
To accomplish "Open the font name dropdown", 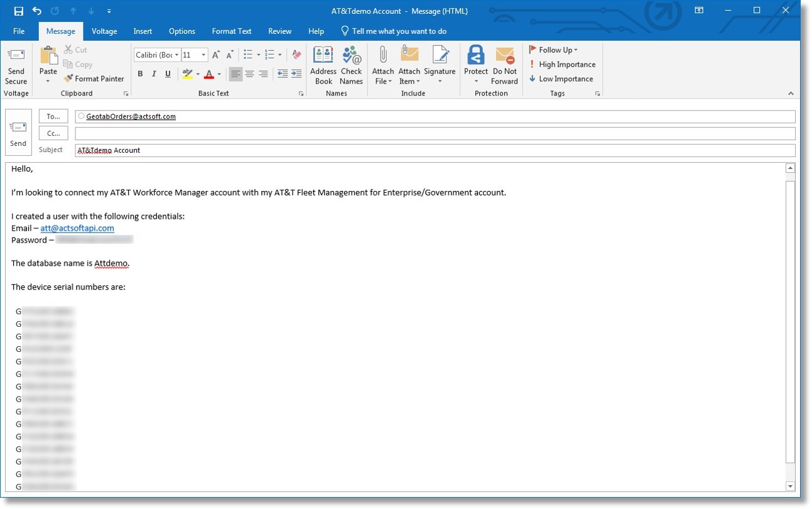I will (x=177, y=55).
